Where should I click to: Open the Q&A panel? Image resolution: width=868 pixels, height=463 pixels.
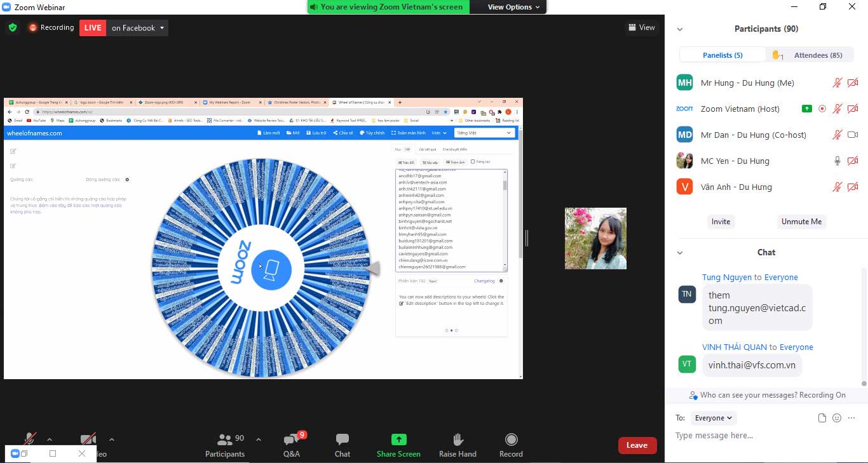click(292, 444)
